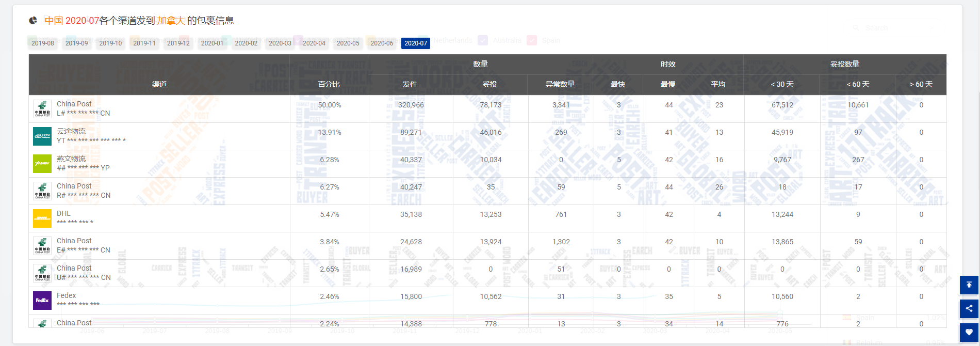Viewport: 980px width, 346px height.
Task: Click the 最快 column header
Action: 618,84
